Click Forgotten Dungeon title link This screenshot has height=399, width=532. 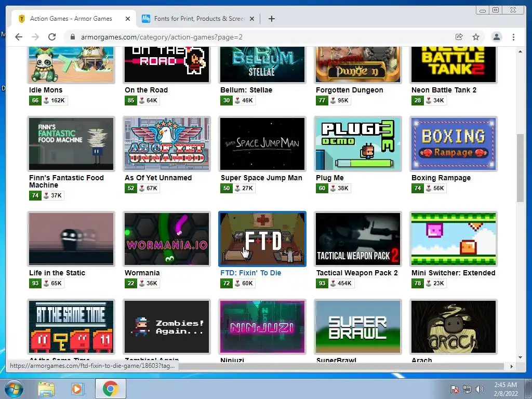(x=350, y=90)
